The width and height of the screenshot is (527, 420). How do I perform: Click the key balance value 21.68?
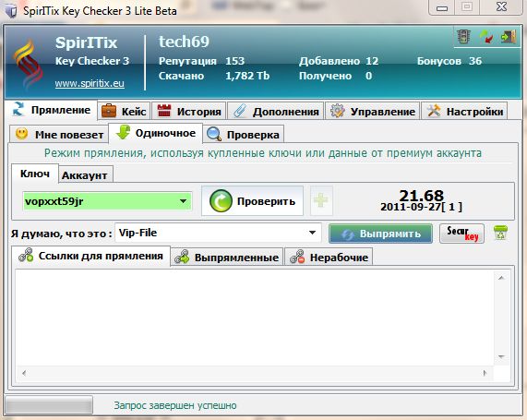pyautogui.click(x=422, y=196)
